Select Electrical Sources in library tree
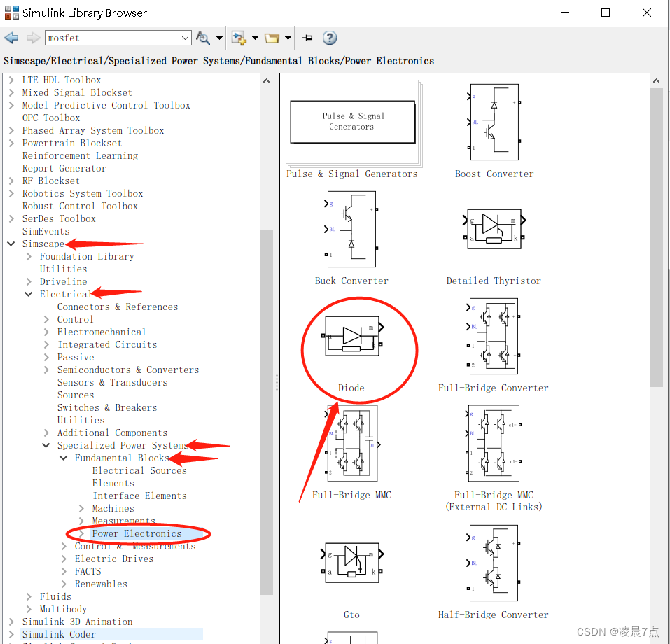This screenshot has height=644, width=670. tap(139, 470)
